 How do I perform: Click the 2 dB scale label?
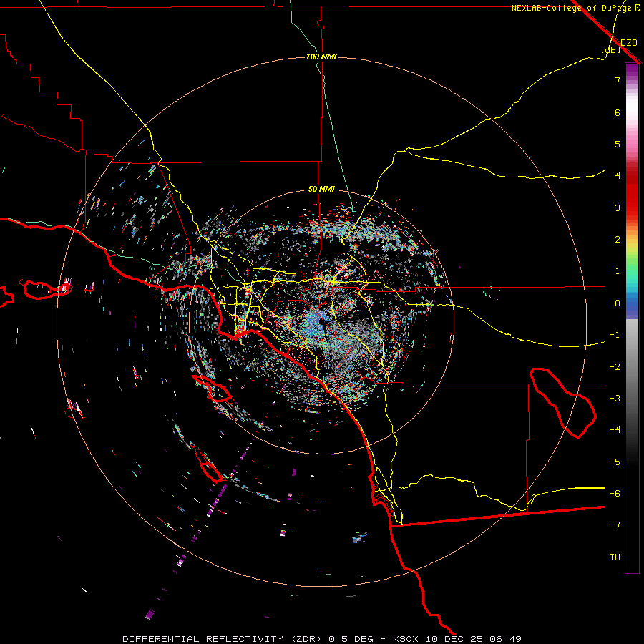coord(618,240)
